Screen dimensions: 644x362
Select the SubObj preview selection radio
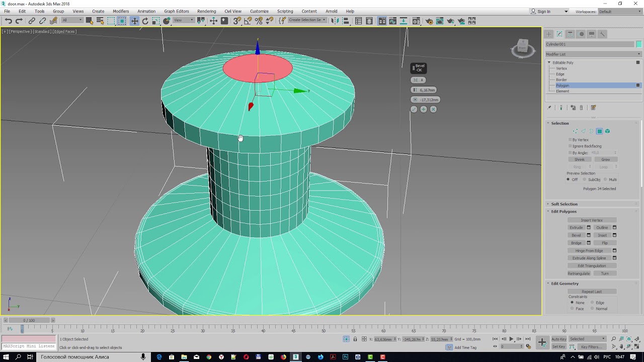point(585,179)
